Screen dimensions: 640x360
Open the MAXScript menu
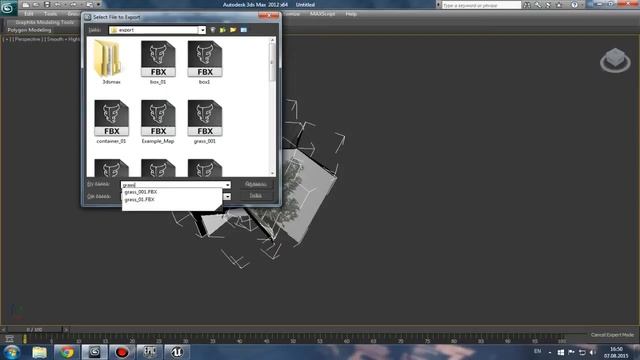pos(322,14)
